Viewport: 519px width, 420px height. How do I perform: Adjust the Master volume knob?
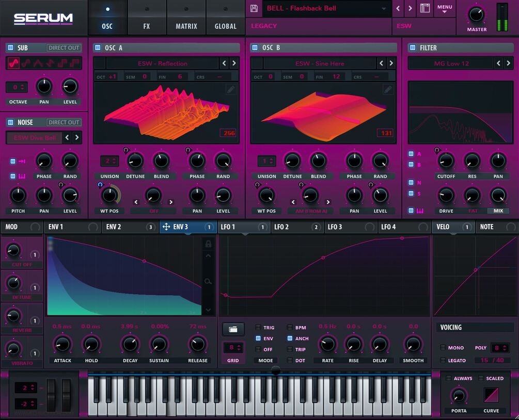click(476, 14)
